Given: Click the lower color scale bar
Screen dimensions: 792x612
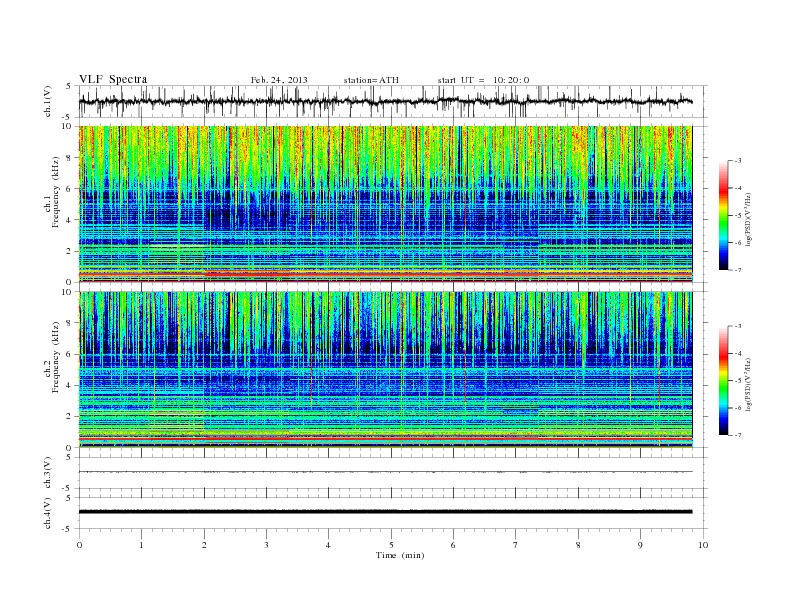Looking at the screenshot, I should [x=724, y=380].
